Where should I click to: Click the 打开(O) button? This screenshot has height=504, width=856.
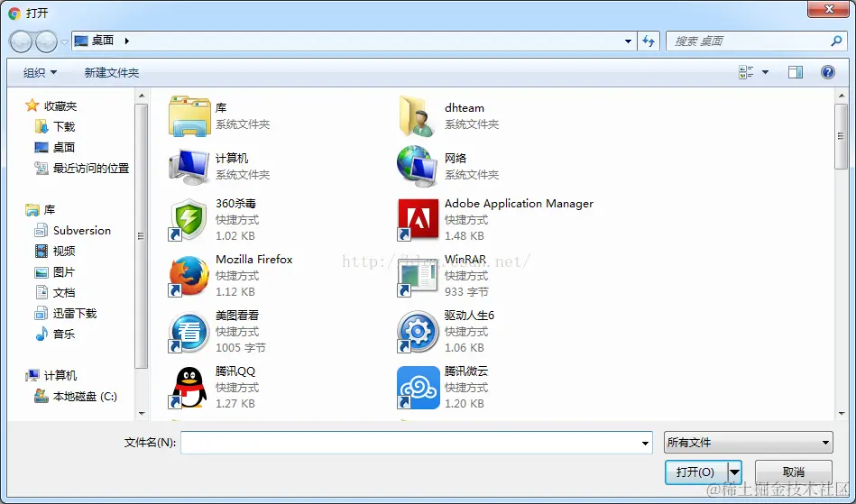696,472
